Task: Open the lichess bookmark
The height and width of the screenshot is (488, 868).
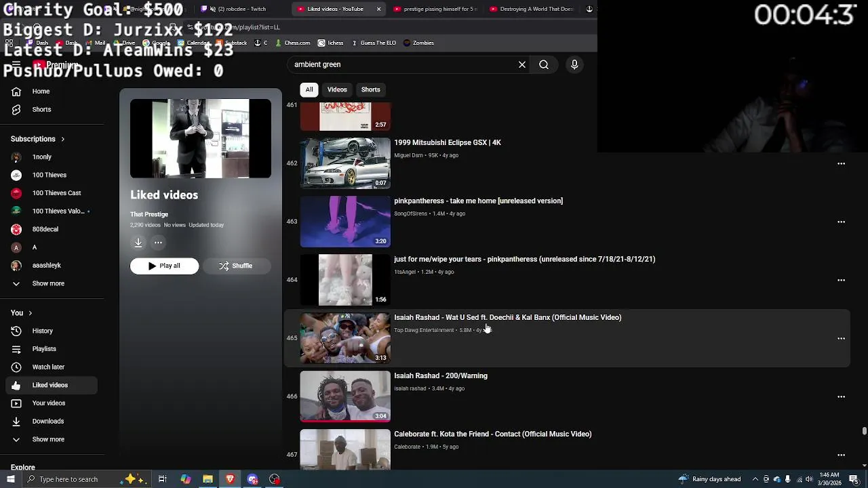Action: [x=330, y=43]
